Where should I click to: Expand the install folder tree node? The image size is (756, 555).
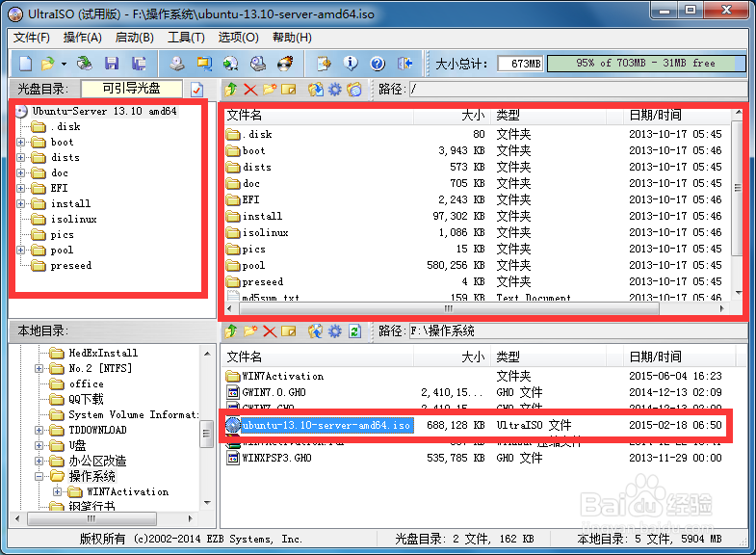coord(21,204)
